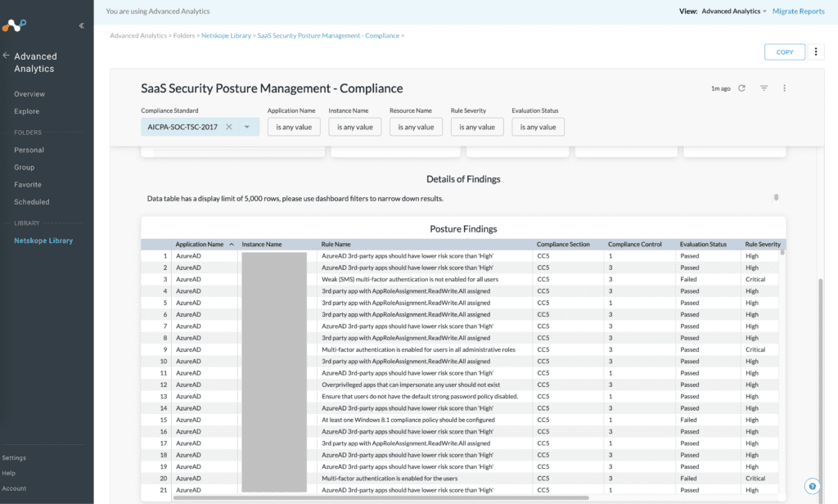Follow SaaS Security Posture Management breadcrumb
838x504 pixels.
point(328,36)
